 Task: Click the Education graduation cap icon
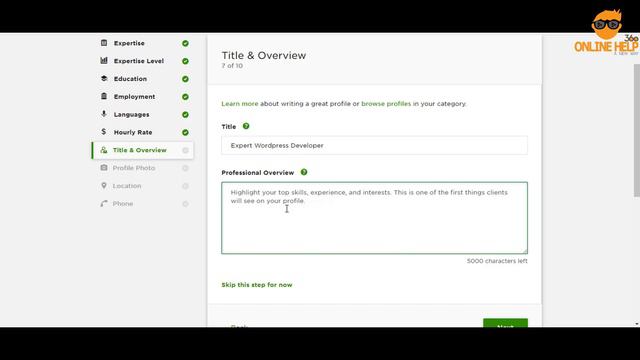click(104, 78)
